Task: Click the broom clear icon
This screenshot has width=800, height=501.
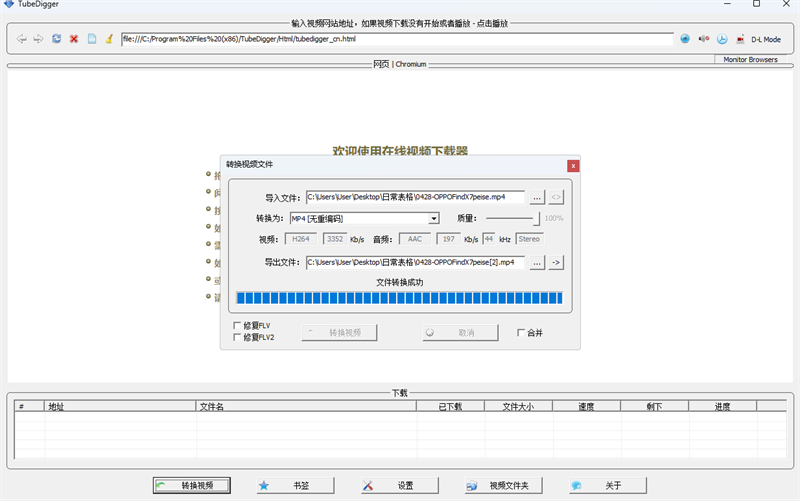Action: click(x=108, y=39)
